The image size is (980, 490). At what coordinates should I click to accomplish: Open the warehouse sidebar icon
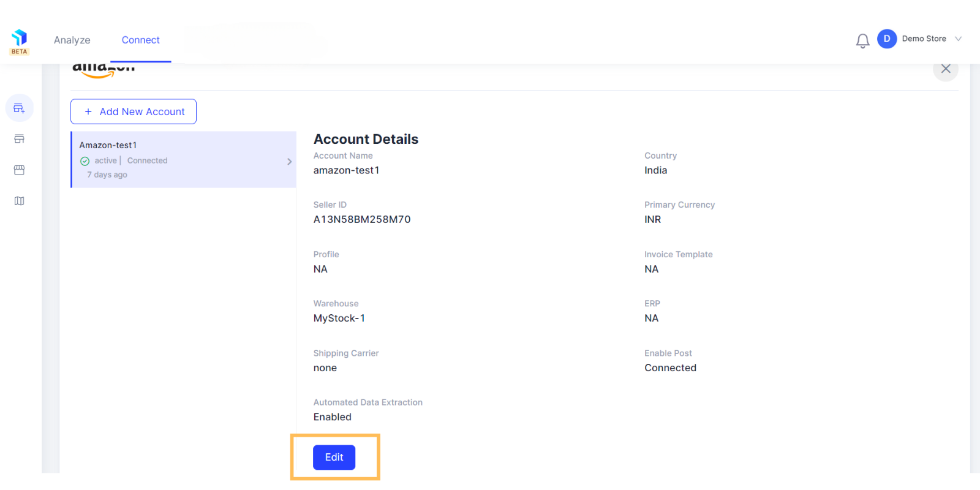20,170
